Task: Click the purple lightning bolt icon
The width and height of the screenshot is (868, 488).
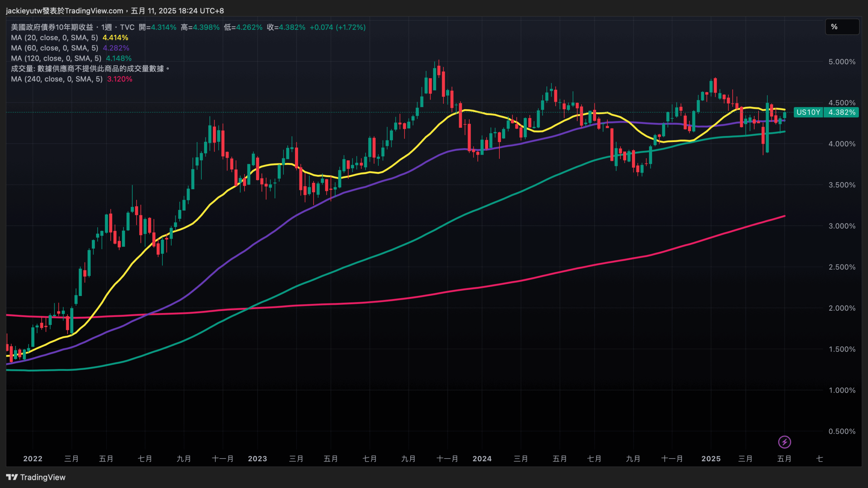Action: pos(784,442)
